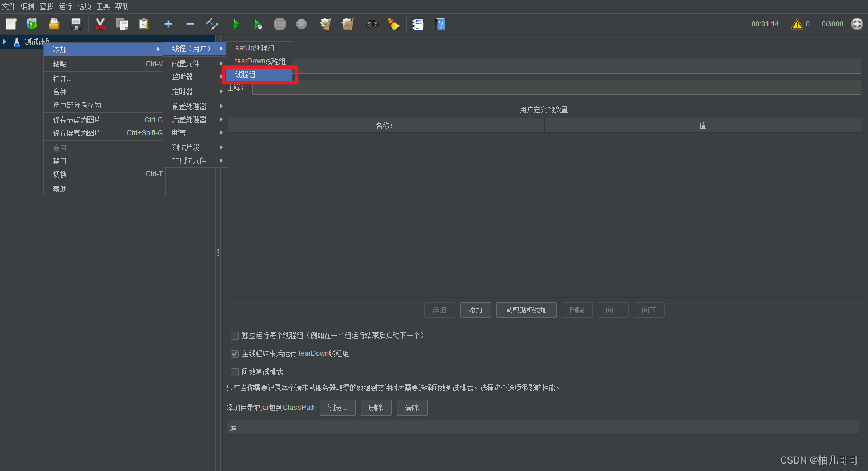Screen dimensions: 868x471
Task: Choose 选中部分保存为... menu entry
Action: [105, 105]
